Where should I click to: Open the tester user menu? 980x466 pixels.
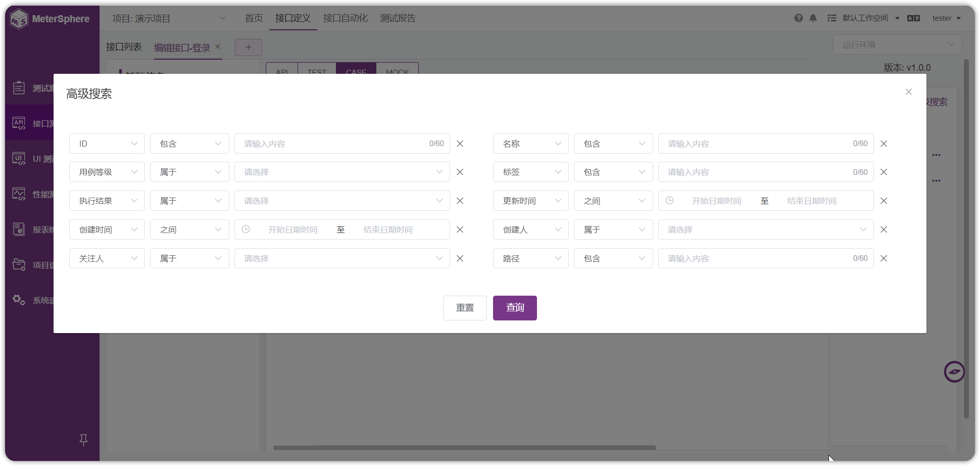click(x=946, y=18)
